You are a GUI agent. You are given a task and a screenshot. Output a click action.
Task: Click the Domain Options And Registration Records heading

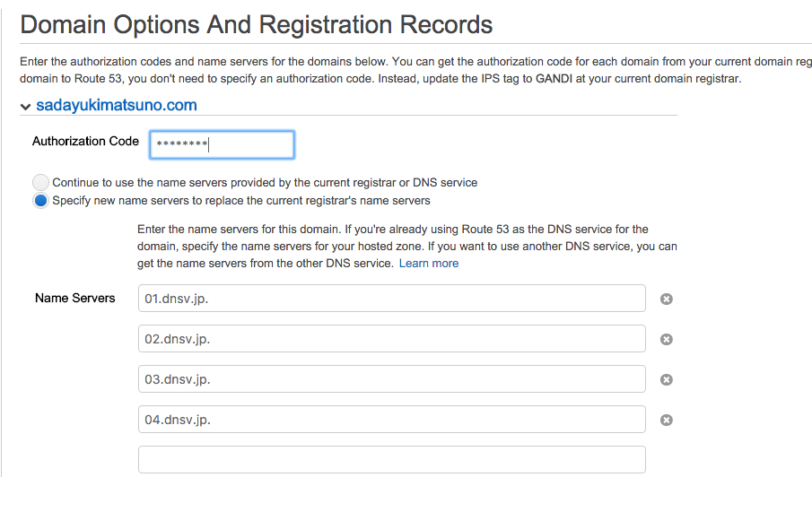pyautogui.click(x=257, y=24)
